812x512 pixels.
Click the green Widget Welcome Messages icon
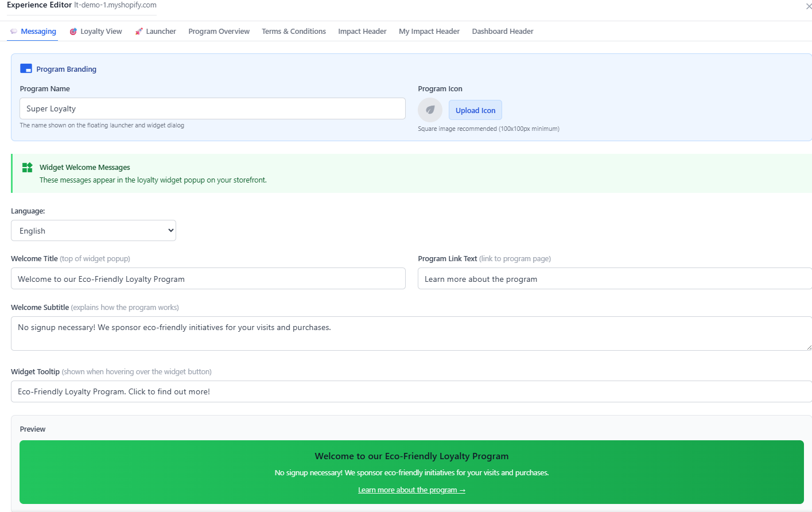coord(27,168)
